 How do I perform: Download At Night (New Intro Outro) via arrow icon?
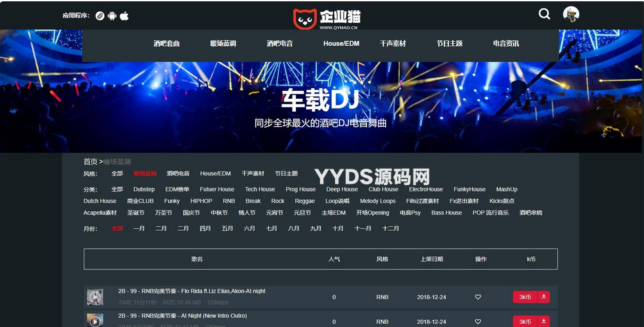click(x=543, y=322)
